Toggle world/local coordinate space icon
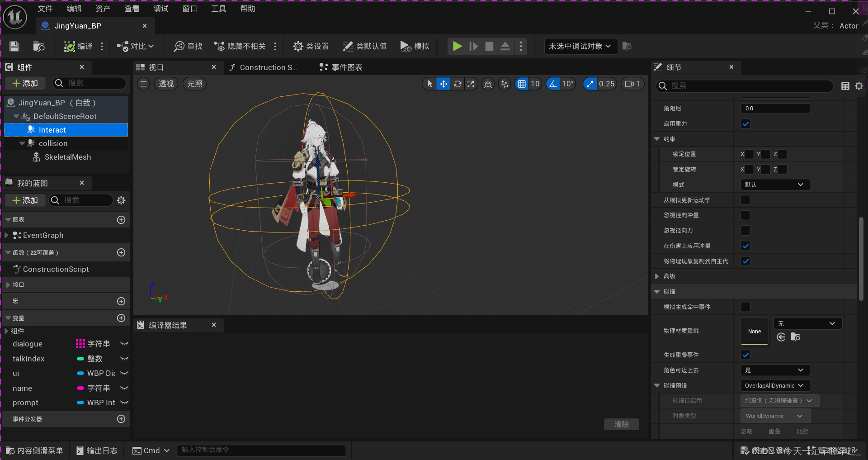 click(x=488, y=84)
